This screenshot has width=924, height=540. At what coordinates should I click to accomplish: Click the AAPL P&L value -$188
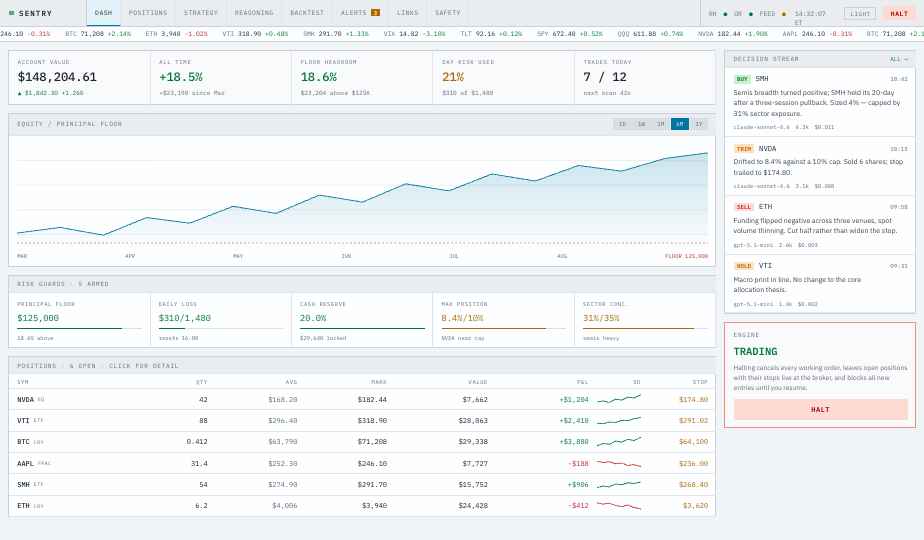click(579, 463)
